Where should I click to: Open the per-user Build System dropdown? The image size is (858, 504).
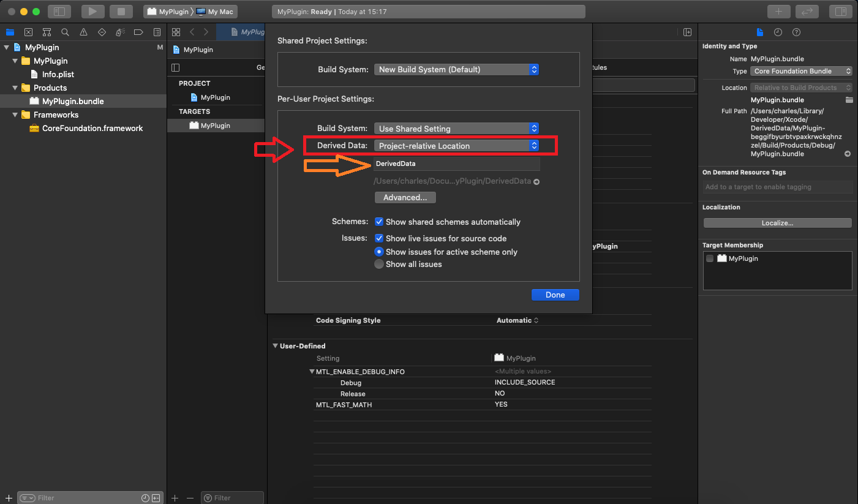click(456, 129)
